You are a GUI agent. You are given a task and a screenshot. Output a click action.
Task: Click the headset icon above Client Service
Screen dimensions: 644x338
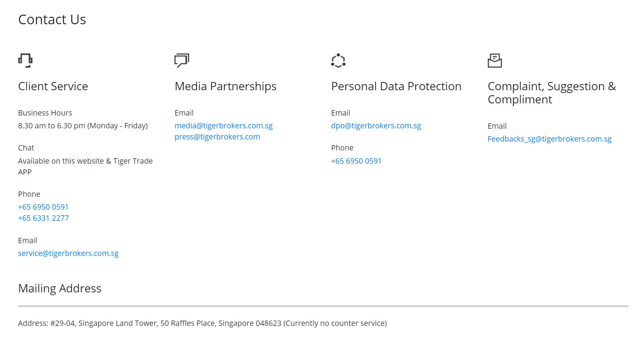pos(25,60)
